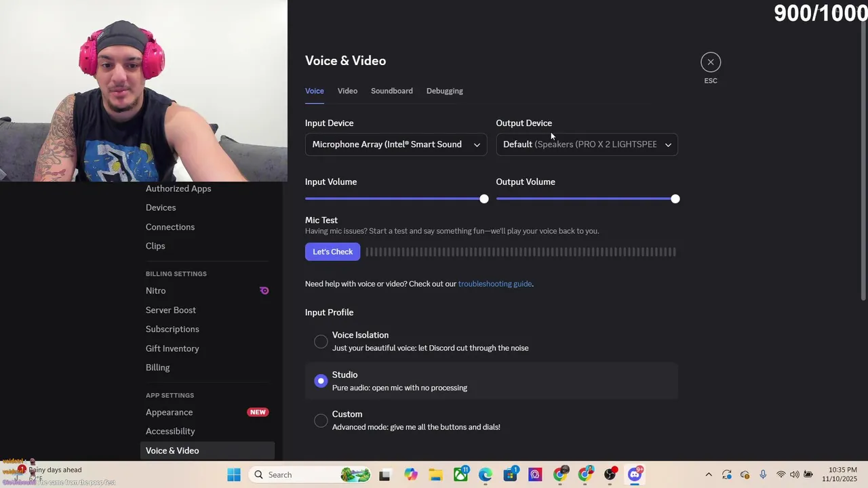Select Voice & Video in the sidebar
Image resolution: width=868 pixels, height=488 pixels.
(x=208, y=451)
